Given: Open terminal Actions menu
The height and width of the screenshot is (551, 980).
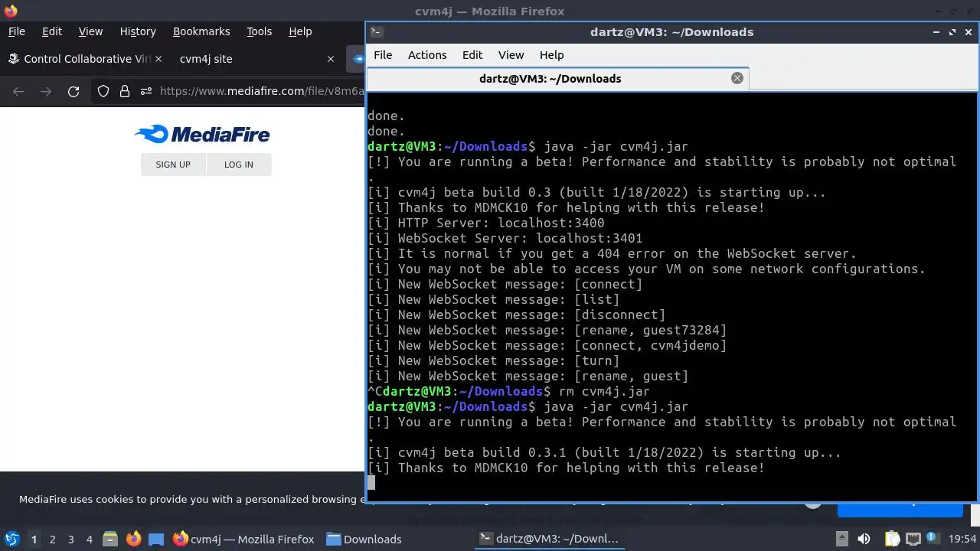Looking at the screenshot, I should 427,55.
